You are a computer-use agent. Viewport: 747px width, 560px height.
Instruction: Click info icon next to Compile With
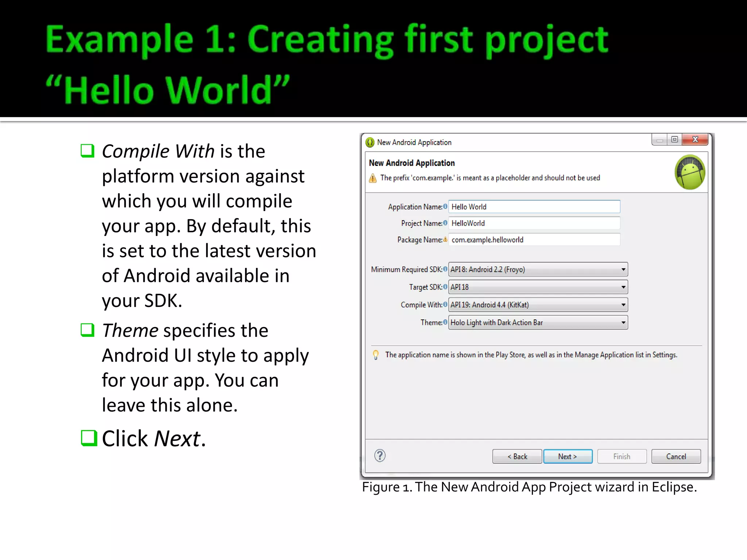coord(445,304)
